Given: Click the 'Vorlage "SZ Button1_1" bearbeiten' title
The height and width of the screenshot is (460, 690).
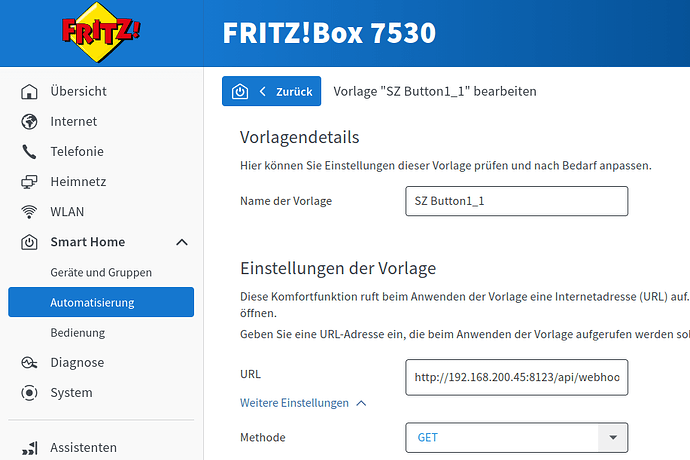Looking at the screenshot, I should click(x=435, y=92).
